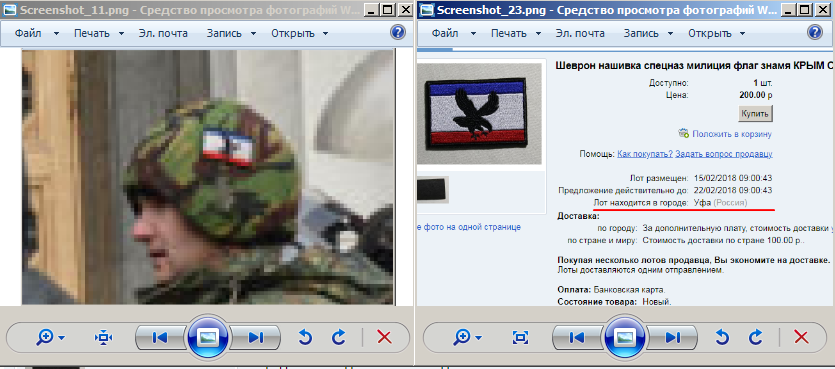Image resolution: width=835 pixels, height=369 pixels.
Task: Click the help icon in left viewer
Action: click(x=398, y=32)
